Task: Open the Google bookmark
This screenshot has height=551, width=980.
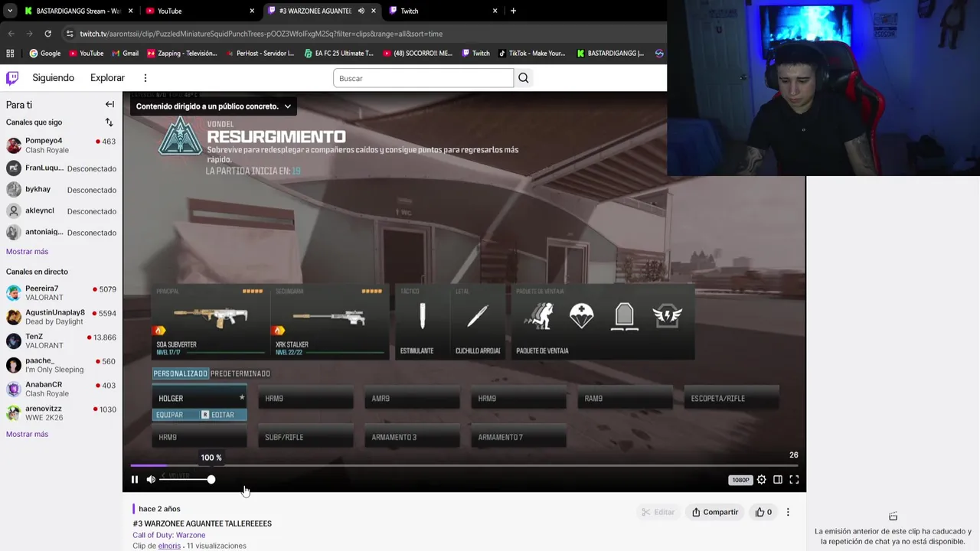Action: tap(44, 54)
